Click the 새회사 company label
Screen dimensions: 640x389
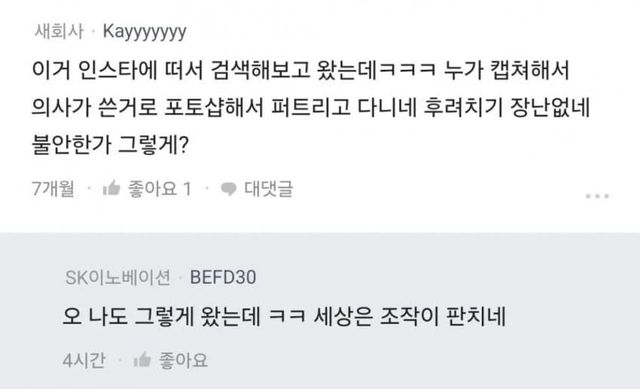(x=59, y=31)
